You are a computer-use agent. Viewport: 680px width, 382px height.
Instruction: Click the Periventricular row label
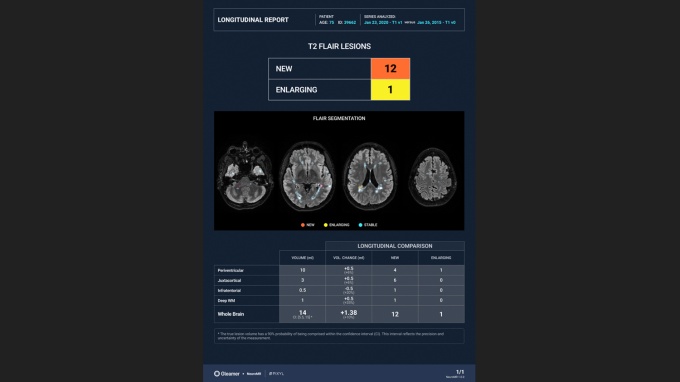231,270
